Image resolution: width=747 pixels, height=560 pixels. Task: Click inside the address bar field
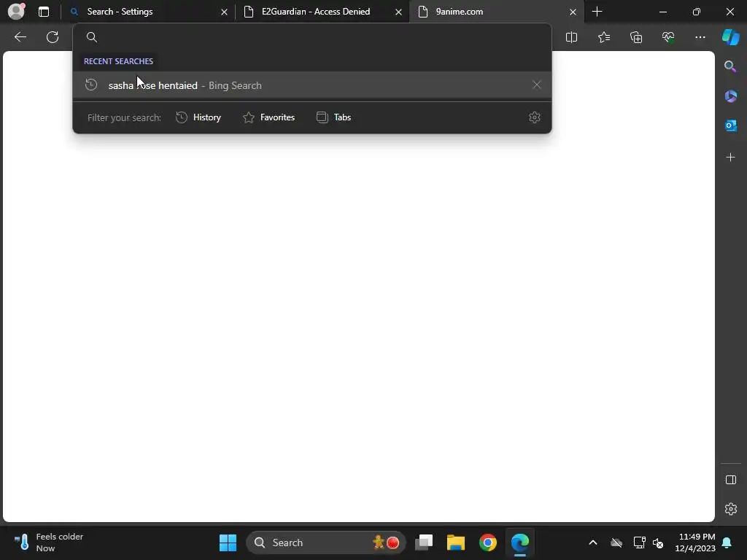(x=312, y=37)
